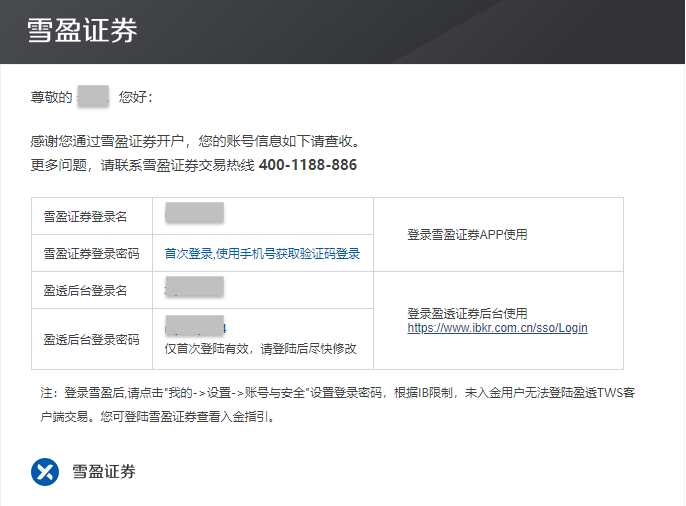This screenshot has width=686, height=506.
Task: Click the 尊敬的 greeting text
Action: click(x=51, y=97)
